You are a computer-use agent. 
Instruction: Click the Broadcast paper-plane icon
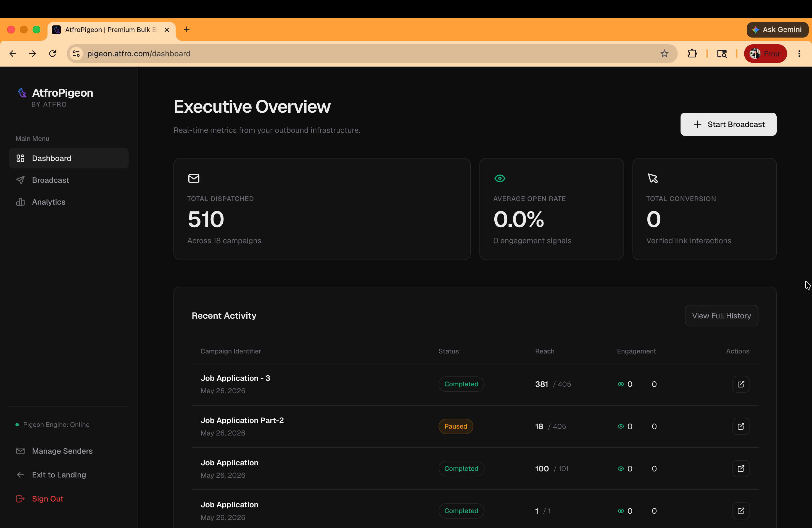point(20,180)
